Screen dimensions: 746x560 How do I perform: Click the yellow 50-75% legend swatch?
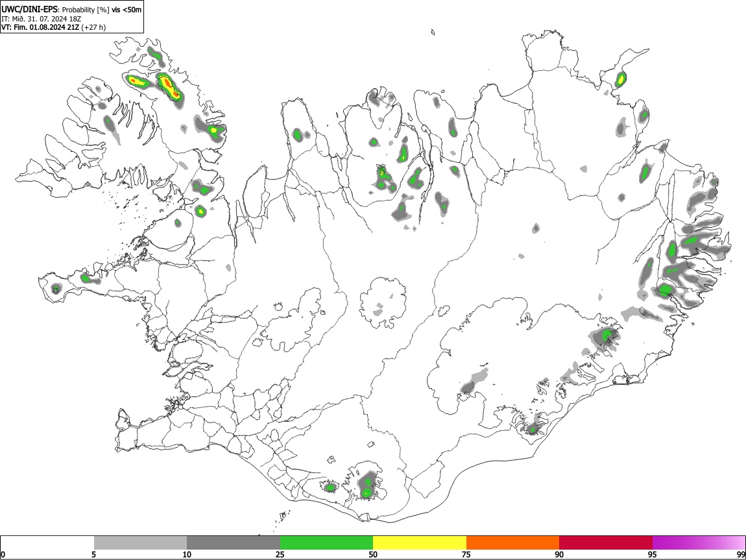coord(420,543)
